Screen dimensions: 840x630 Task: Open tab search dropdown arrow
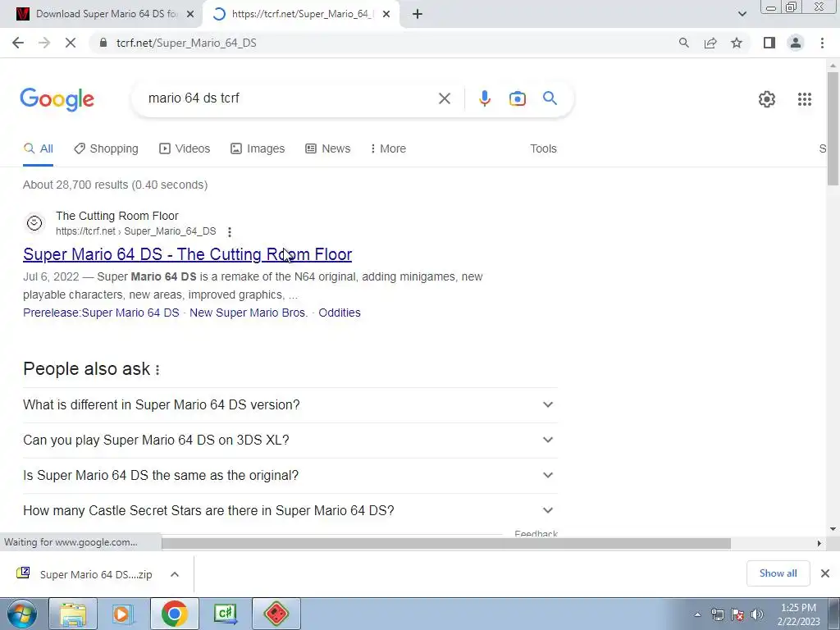(742, 14)
